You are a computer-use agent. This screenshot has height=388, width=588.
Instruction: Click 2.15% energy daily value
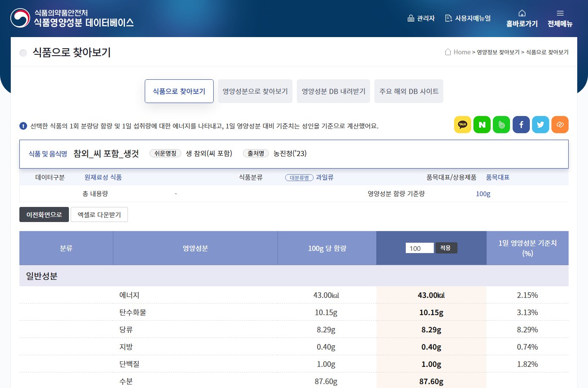(527, 295)
